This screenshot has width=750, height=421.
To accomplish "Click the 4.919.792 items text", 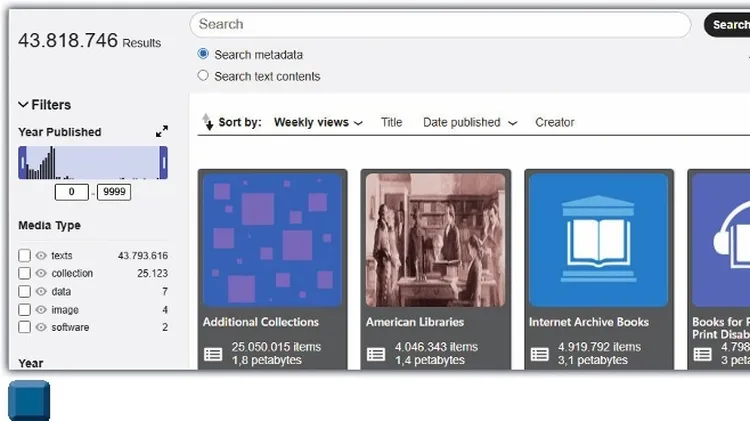I will pyautogui.click(x=599, y=347).
